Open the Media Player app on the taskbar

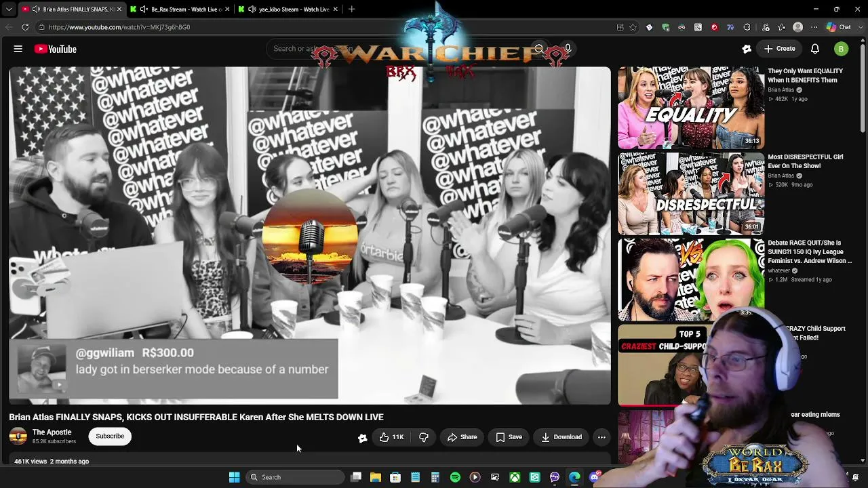[x=475, y=477]
